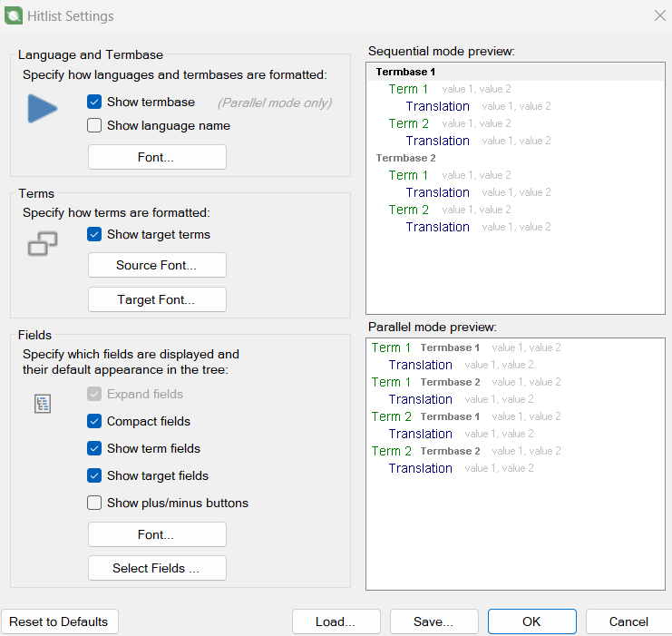Image resolution: width=672 pixels, height=636 pixels.
Task: Enable Show plus/minus buttons checkbox
Action: (94, 503)
